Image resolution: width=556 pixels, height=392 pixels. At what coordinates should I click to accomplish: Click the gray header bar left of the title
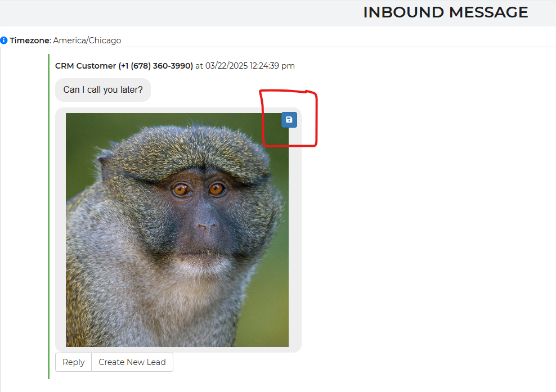click(x=169, y=12)
